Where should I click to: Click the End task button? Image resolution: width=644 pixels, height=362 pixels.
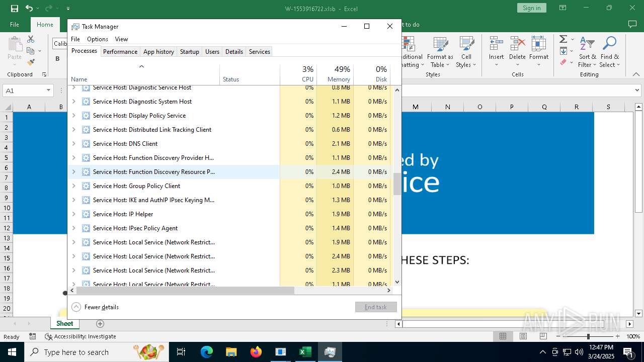[376, 307]
